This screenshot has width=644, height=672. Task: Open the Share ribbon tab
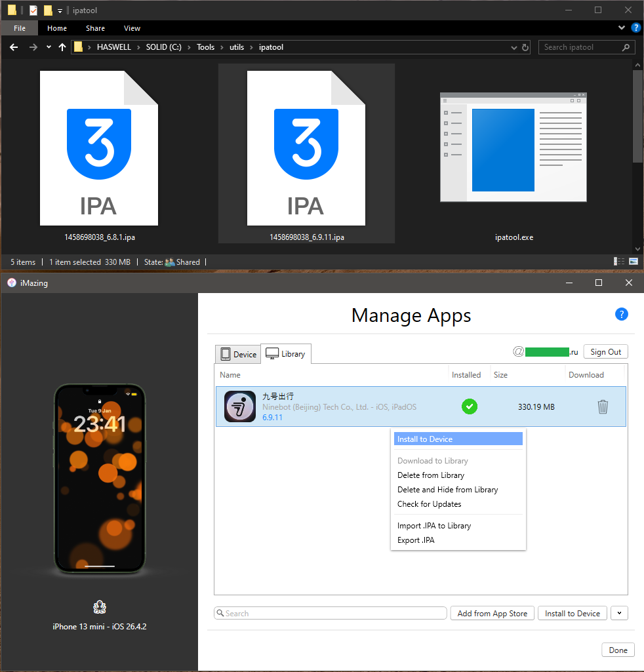click(95, 28)
